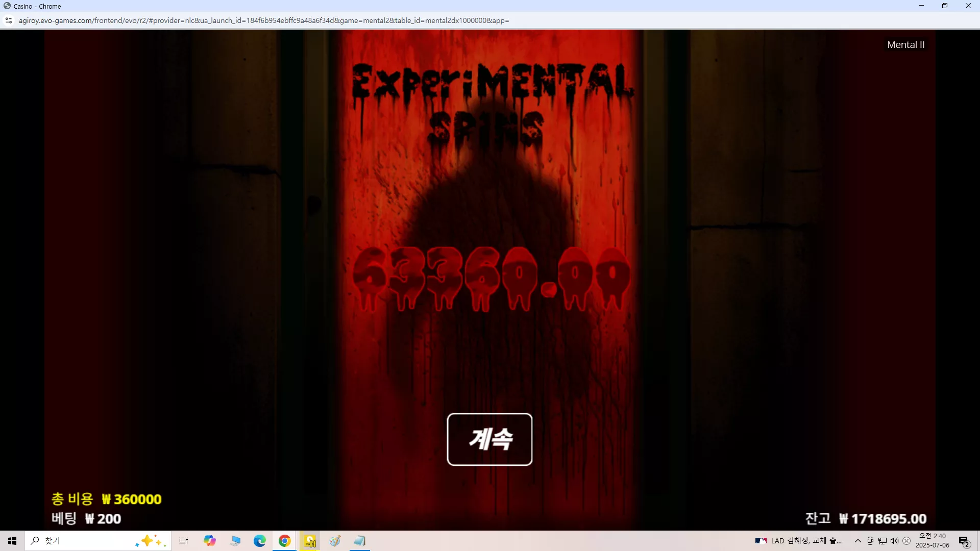Viewport: 980px width, 551px height.
Task: Open the Windows Start menu
Action: [x=12, y=541]
